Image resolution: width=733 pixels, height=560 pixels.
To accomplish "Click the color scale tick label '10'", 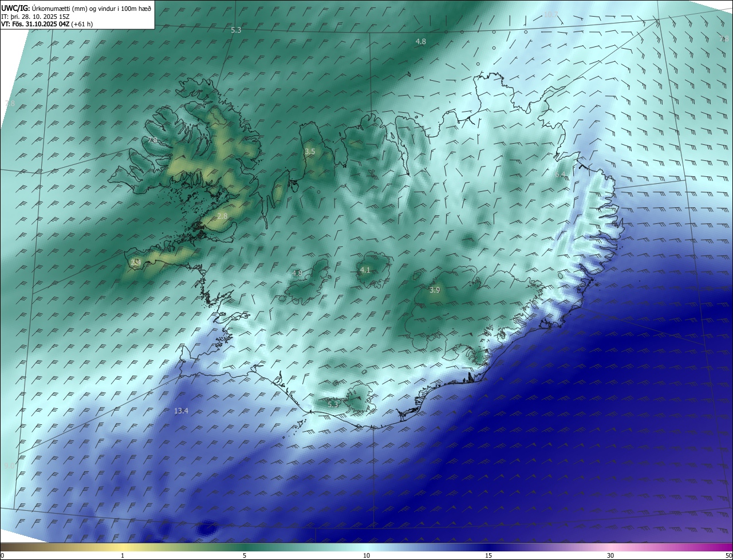I will click(366, 555).
